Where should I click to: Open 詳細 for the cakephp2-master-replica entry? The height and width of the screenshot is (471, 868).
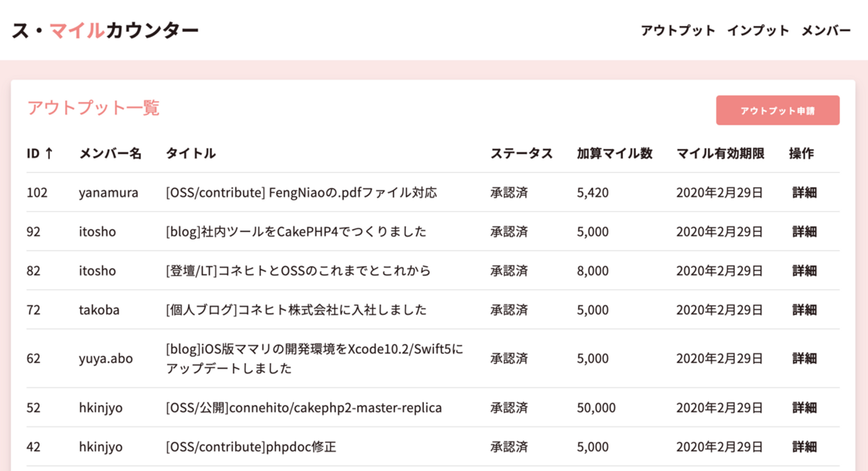804,408
